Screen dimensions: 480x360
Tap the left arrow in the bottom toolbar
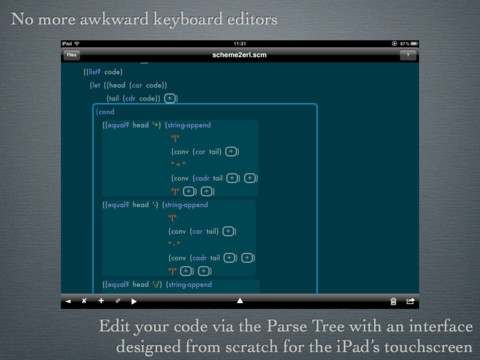[x=68, y=301]
